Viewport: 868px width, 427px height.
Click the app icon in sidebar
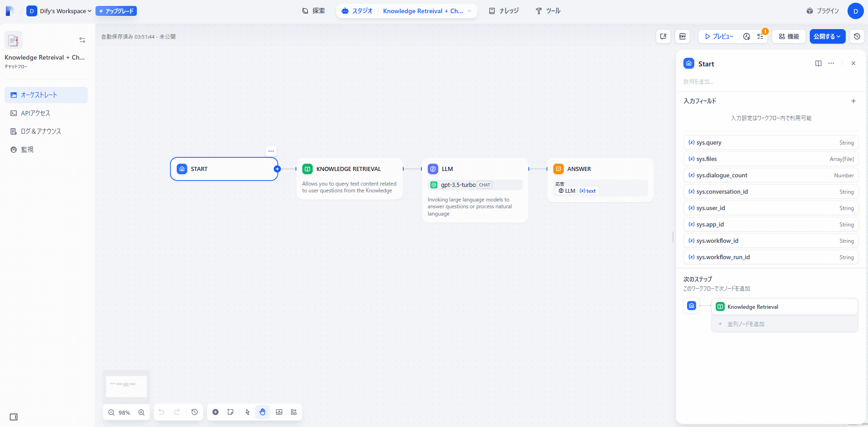(14, 40)
